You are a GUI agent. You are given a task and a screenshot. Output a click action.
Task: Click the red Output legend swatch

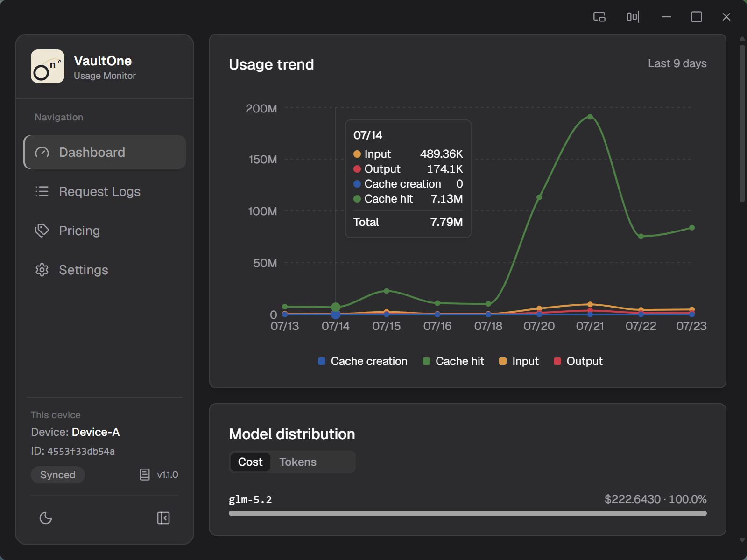[557, 361]
